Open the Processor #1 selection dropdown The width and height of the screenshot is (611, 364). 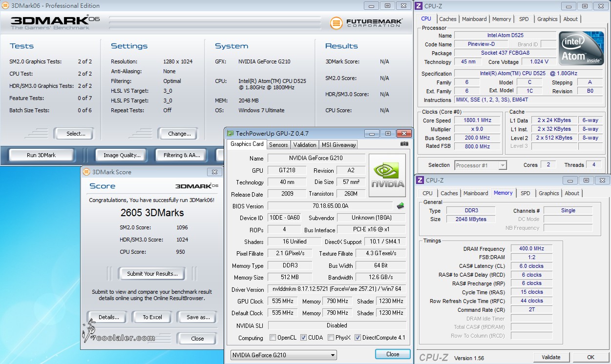point(481,165)
